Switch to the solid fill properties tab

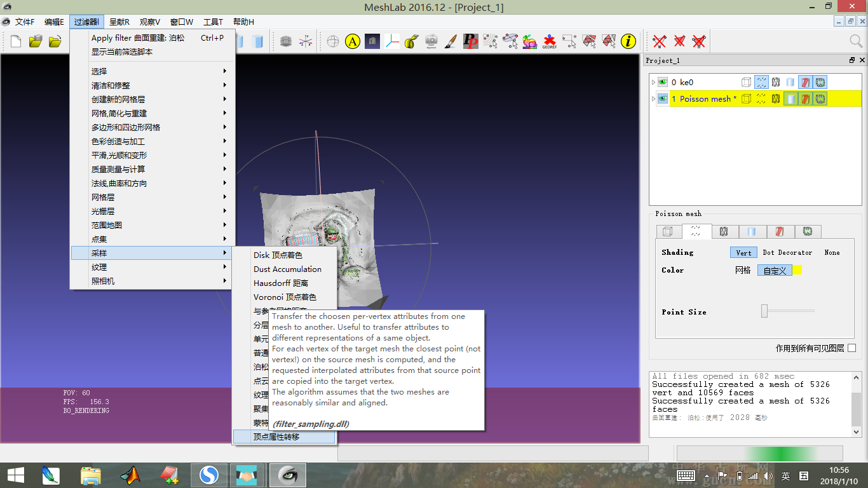click(x=752, y=232)
